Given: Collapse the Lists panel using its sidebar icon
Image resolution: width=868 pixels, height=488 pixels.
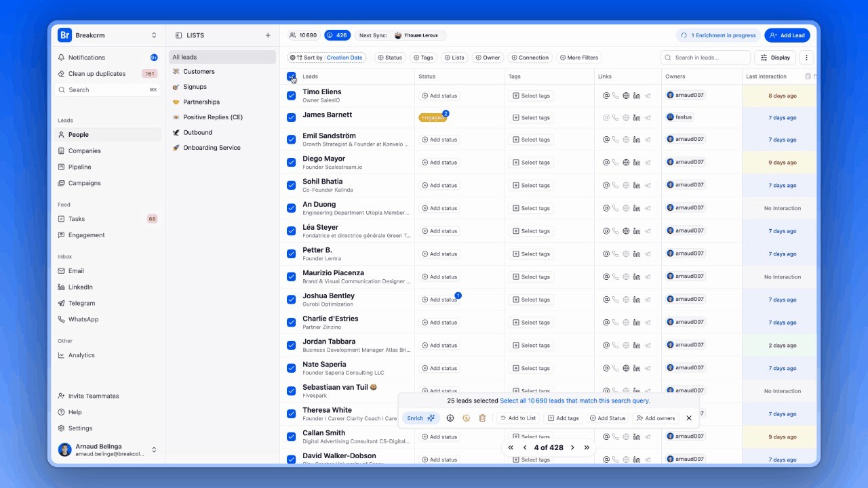Looking at the screenshot, I should click(178, 35).
